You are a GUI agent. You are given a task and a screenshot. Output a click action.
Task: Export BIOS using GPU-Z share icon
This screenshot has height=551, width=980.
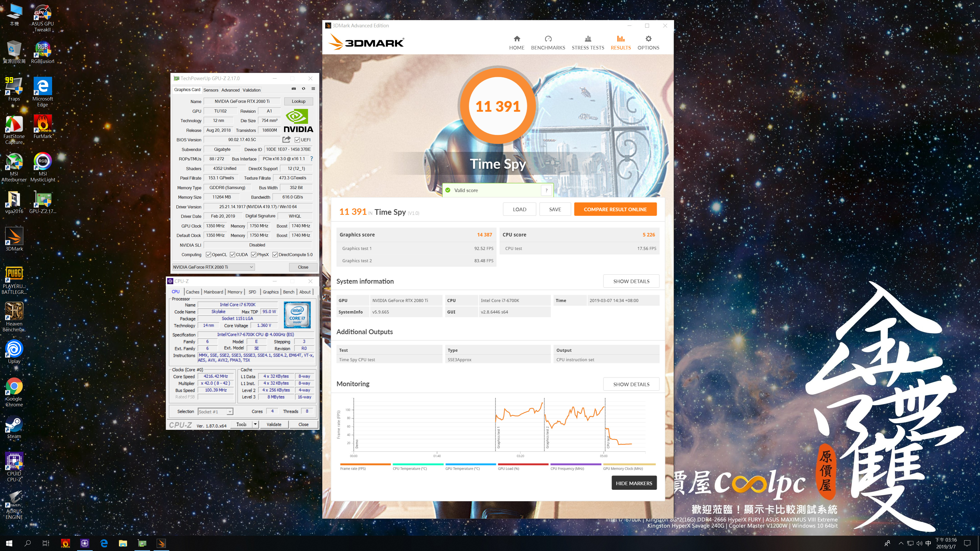click(x=286, y=140)
